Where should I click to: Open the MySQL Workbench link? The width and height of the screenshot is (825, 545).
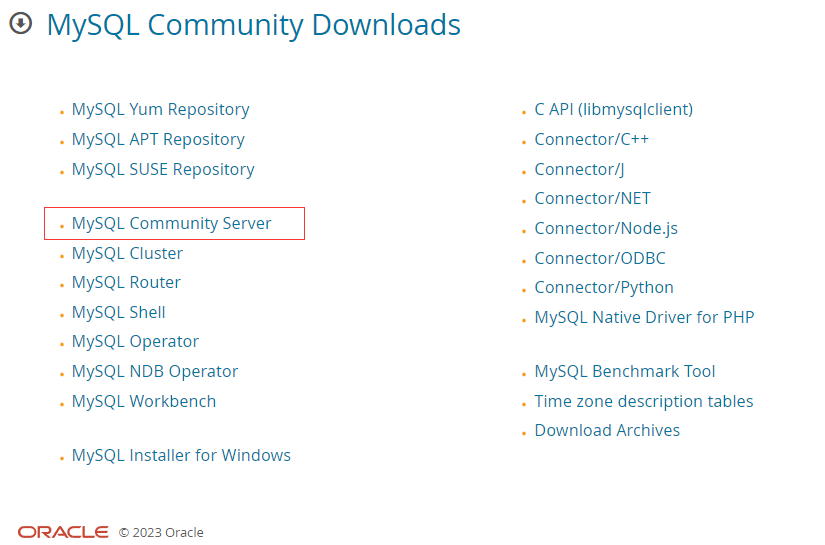(144, 401)
